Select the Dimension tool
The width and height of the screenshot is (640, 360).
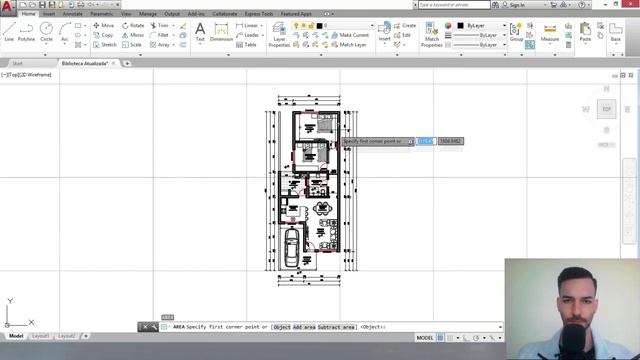click(221, 32)
